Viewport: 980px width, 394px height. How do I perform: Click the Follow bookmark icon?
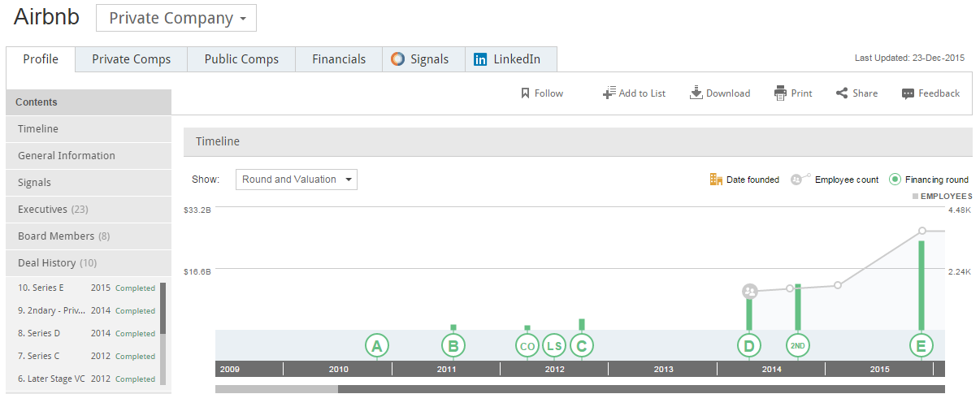525,93
